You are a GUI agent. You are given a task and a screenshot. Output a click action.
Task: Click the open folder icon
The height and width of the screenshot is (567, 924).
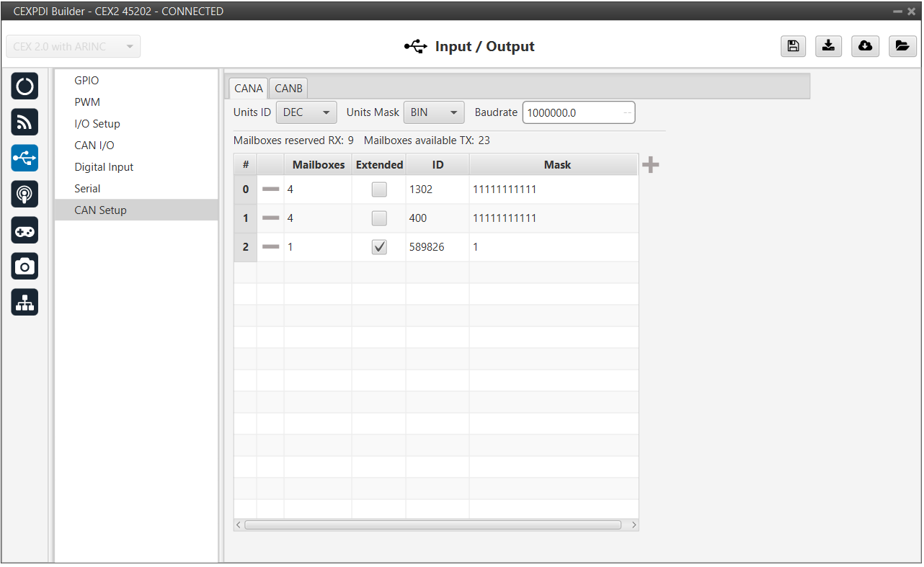902,46
